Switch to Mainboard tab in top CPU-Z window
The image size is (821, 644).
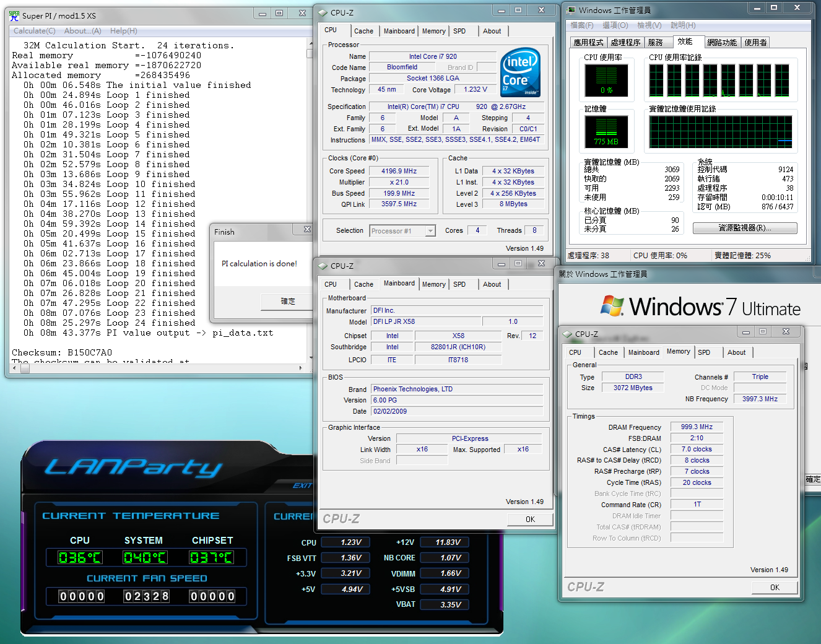(x=399, y=31)
